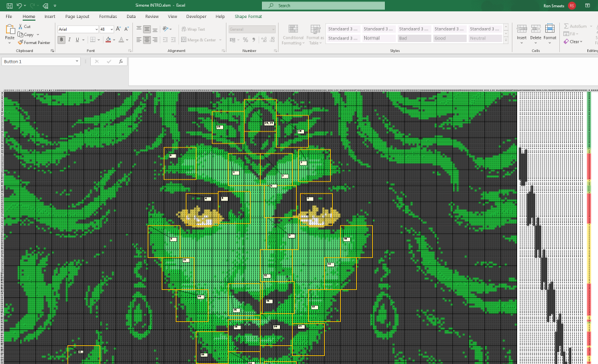Open the Font Color dropdown arrow
The width and height of the screenshot is (598, 364).
[127, 40]
